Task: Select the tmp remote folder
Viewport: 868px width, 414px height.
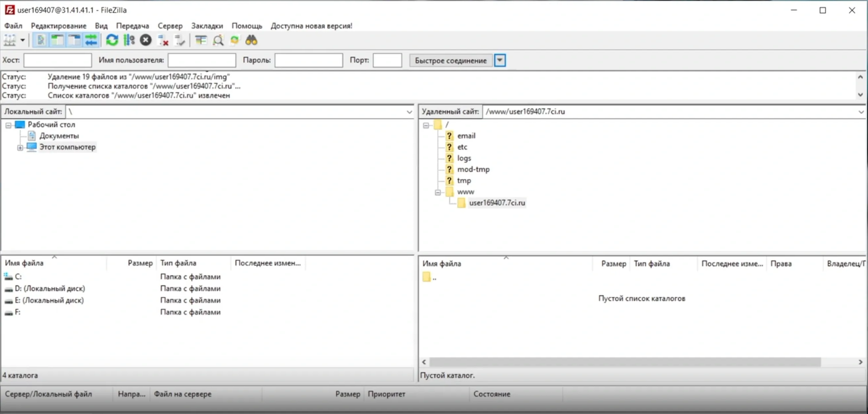Action: pyautogui.click(x=464, y=181)
